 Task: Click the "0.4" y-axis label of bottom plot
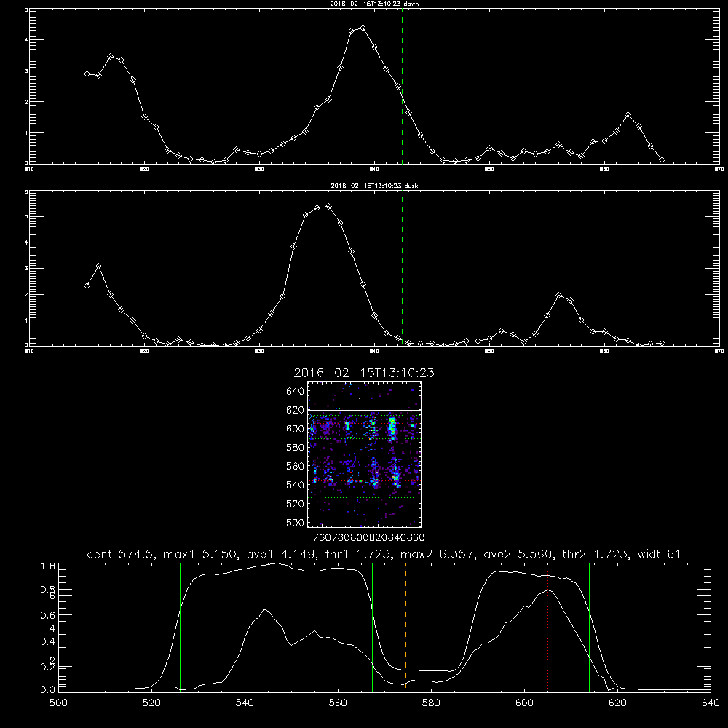tap(47, 641)
